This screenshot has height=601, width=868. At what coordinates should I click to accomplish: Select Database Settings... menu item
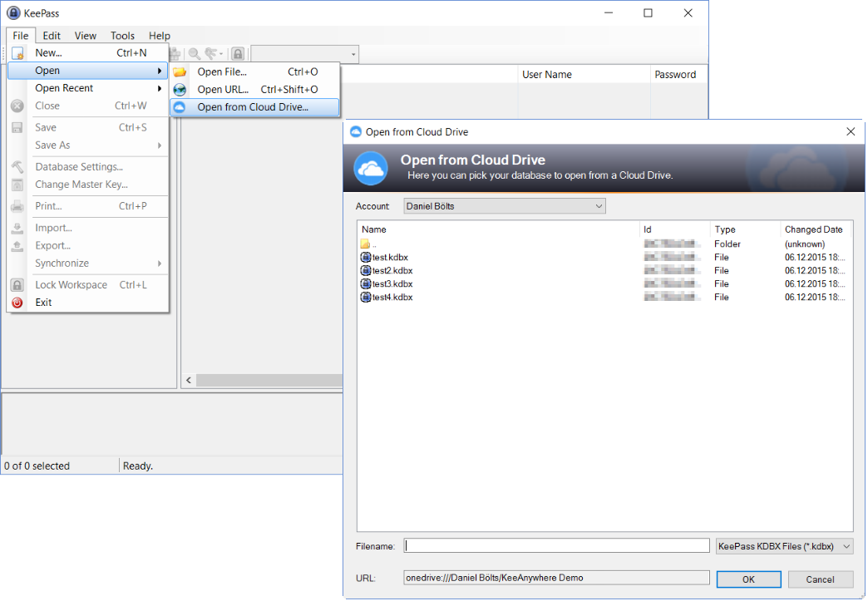tap(89, 167)
